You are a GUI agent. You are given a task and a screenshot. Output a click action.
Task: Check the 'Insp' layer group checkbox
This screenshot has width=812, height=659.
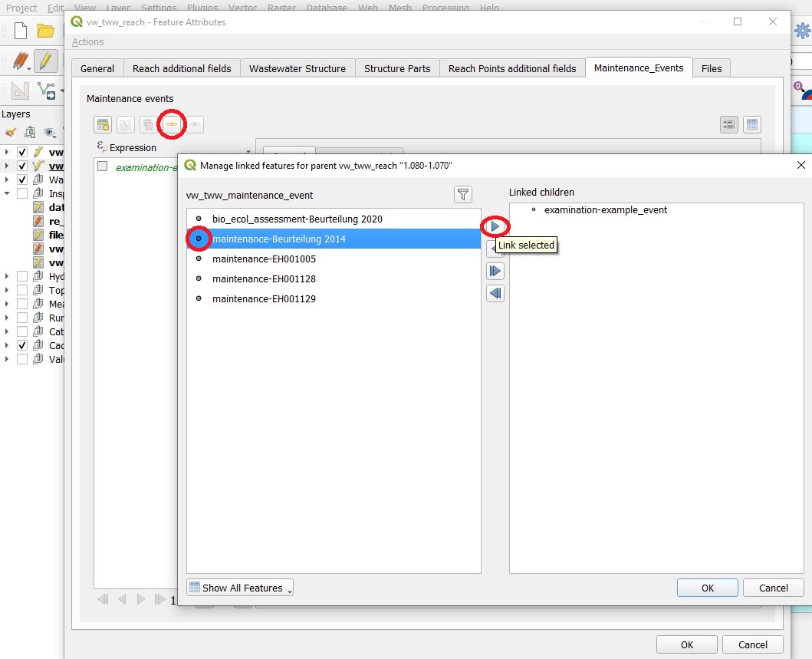click(x=22, y=193)
